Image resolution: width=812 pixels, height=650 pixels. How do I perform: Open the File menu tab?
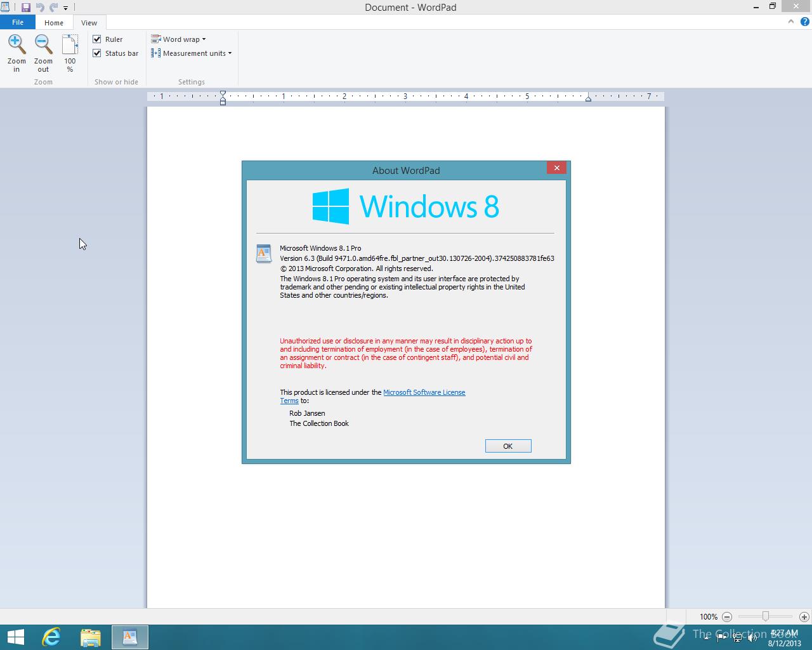[x=18, y=22]
